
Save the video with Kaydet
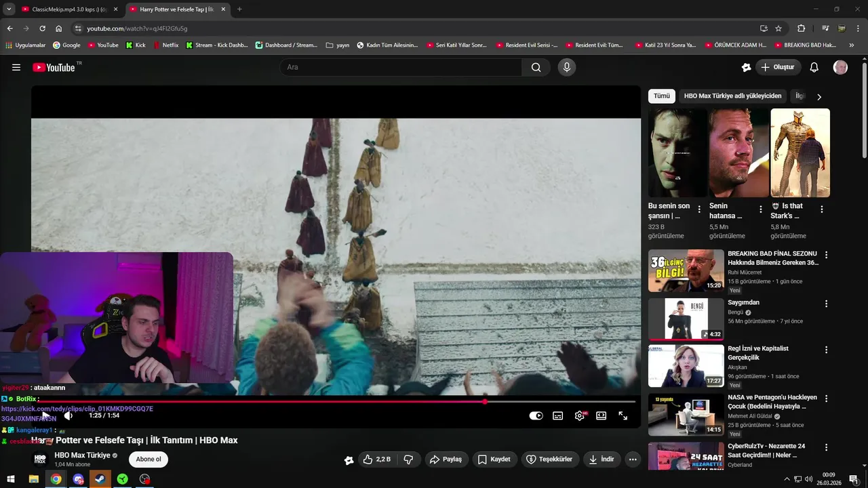coord(494,459)
